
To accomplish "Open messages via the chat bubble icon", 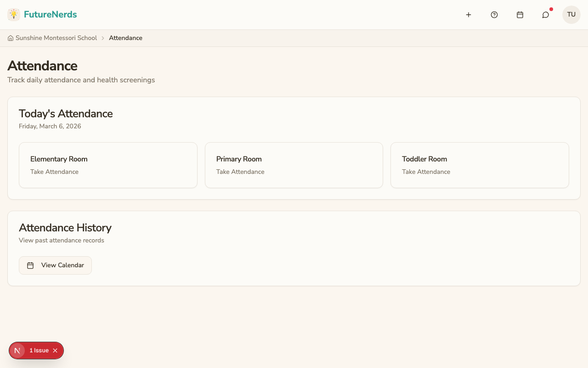I will click(x=545, y=15).
